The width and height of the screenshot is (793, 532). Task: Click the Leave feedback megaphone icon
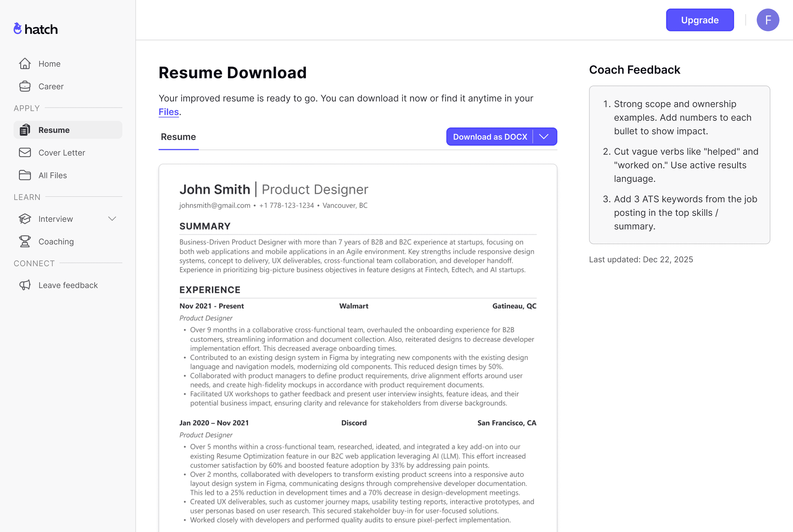click(x=25, y=285)
